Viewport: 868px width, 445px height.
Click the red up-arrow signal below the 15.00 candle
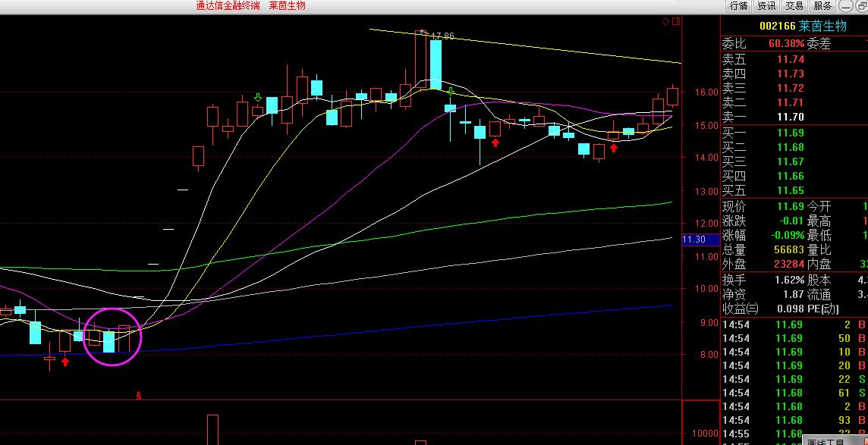[495, 143]
